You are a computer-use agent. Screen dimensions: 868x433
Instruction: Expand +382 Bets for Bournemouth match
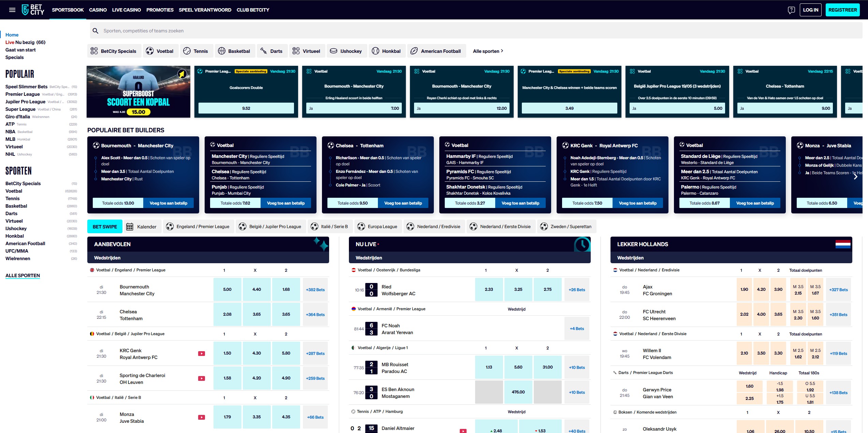coord(315,290)
